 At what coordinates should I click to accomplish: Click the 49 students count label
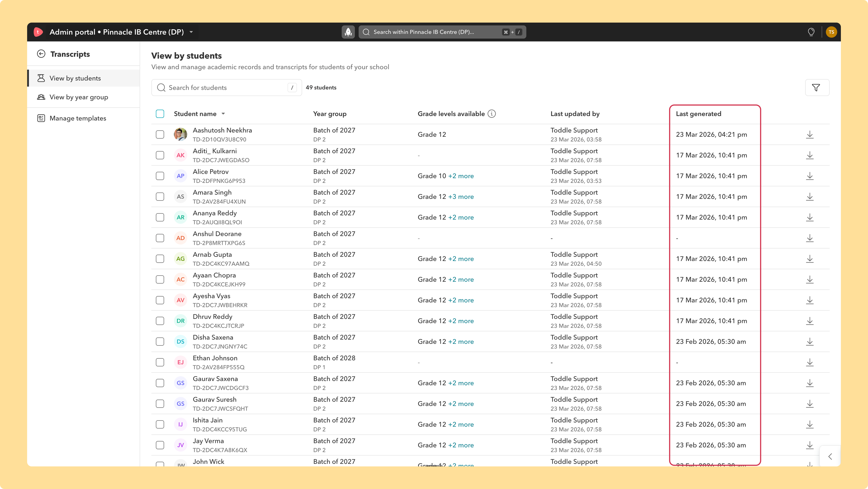[x=321, y=88]
